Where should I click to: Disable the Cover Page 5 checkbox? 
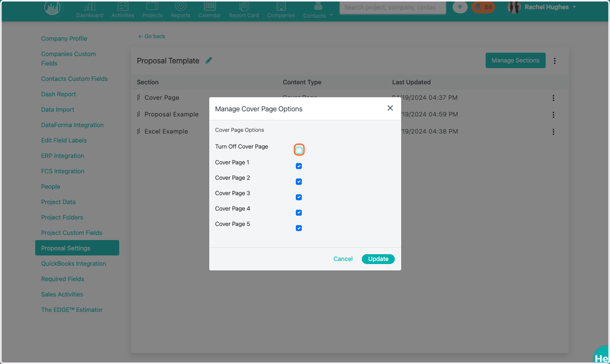[299, 228]
